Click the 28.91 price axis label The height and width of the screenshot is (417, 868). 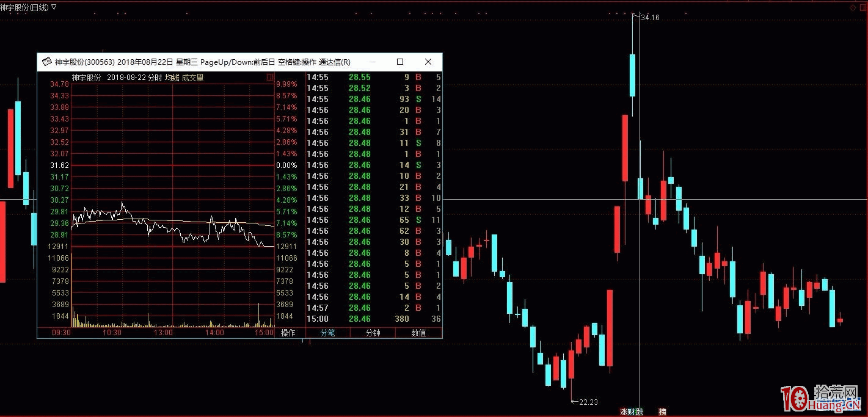click(x=59, y=235)
